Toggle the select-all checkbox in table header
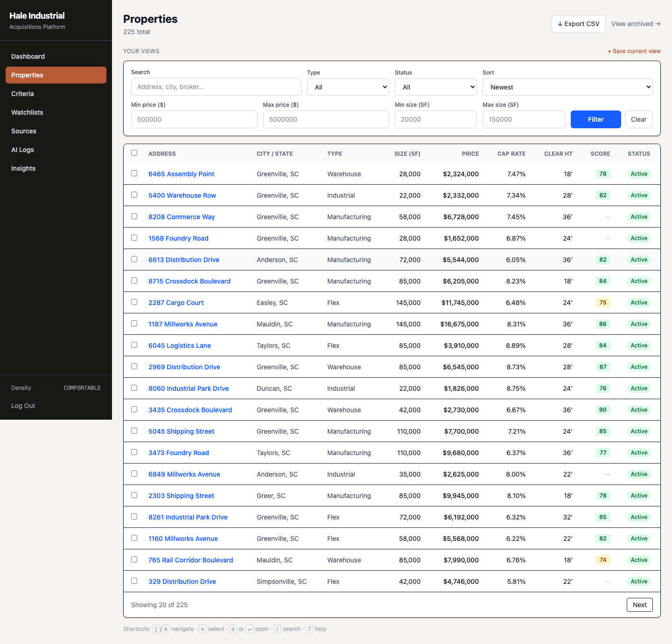 (x=134, y=152)
